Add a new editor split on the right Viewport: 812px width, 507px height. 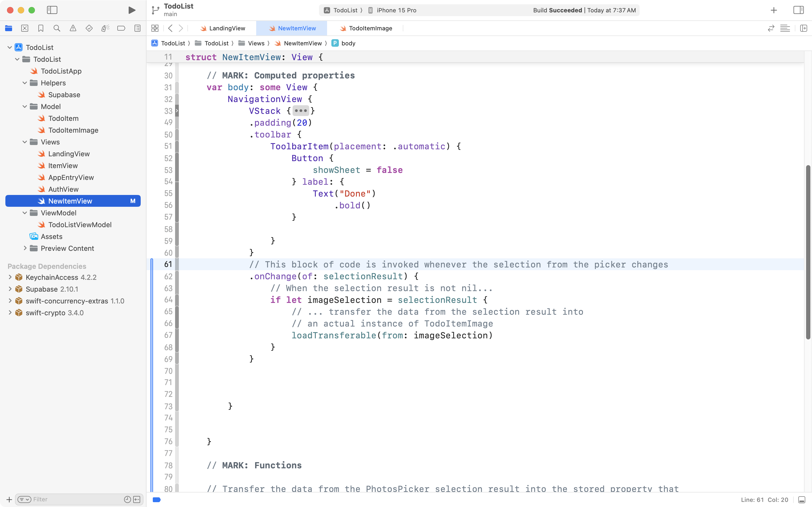click(x=804, y=28)
